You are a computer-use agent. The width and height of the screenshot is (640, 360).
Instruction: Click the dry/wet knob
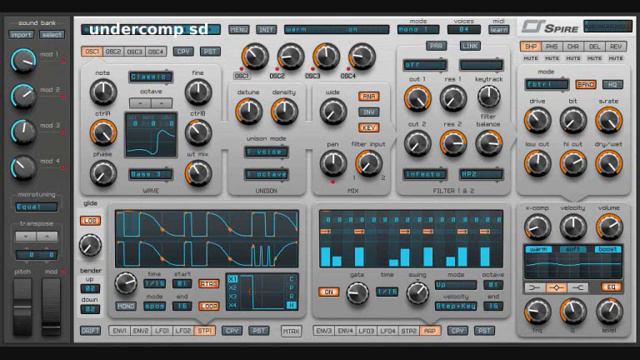coord(609,164)
